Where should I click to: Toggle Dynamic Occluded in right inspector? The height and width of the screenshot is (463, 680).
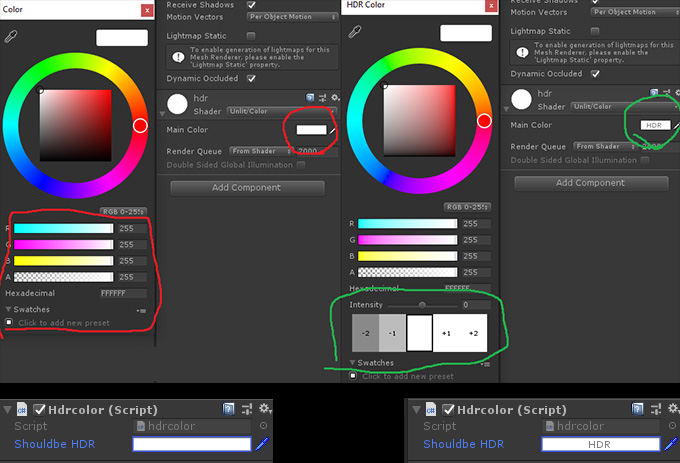click(595, 74)
